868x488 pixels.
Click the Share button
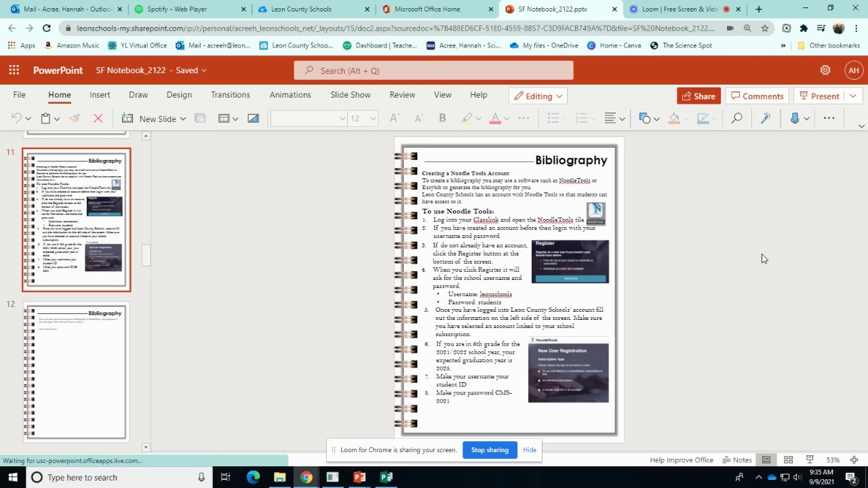pyautogui.click(x=698, y=96)
